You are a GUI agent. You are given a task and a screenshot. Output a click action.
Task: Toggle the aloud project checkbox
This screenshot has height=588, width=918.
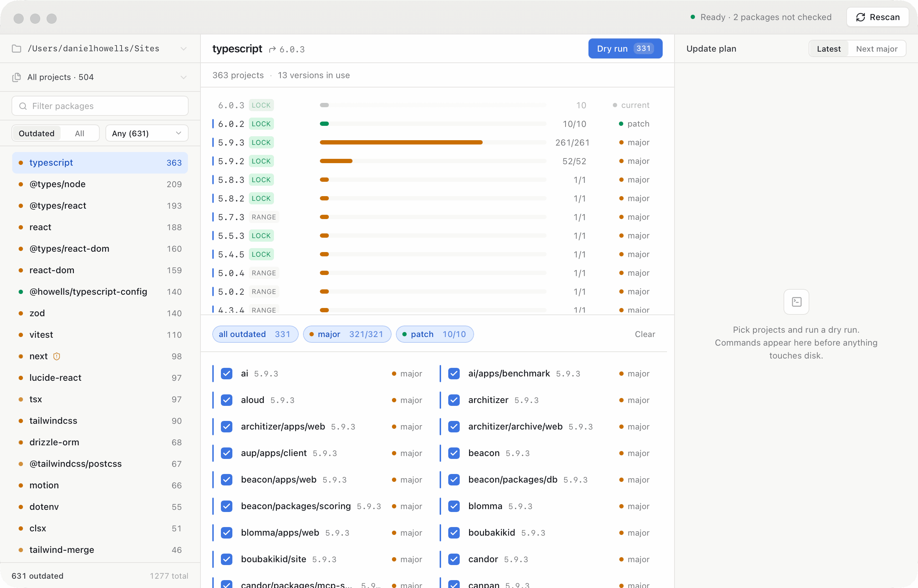click(x=227, y=400)
